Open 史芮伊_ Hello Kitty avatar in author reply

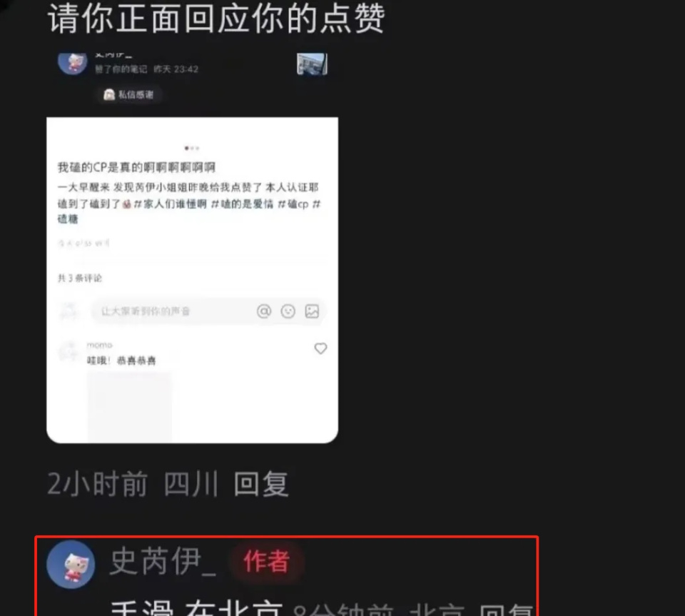tap(71, 564)
